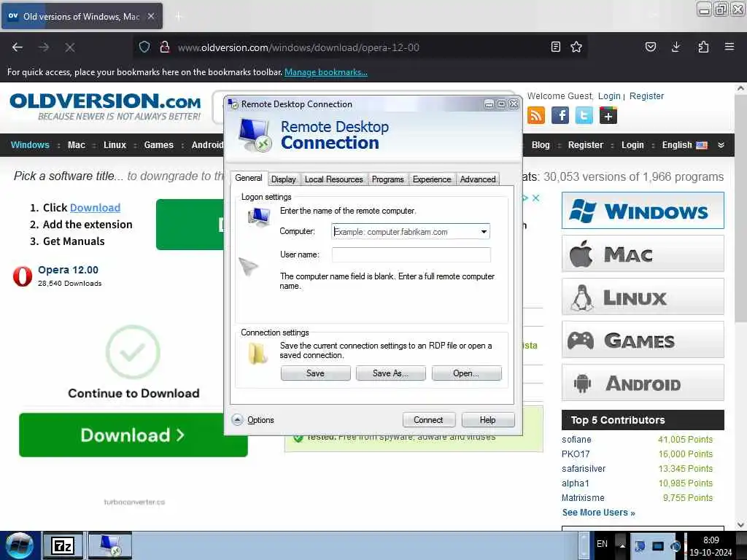Click Save connection settings button

point(315,373)
